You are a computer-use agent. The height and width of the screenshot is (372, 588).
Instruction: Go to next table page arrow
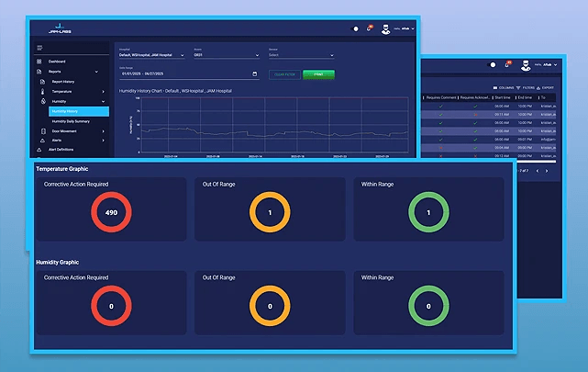[547, 170]
